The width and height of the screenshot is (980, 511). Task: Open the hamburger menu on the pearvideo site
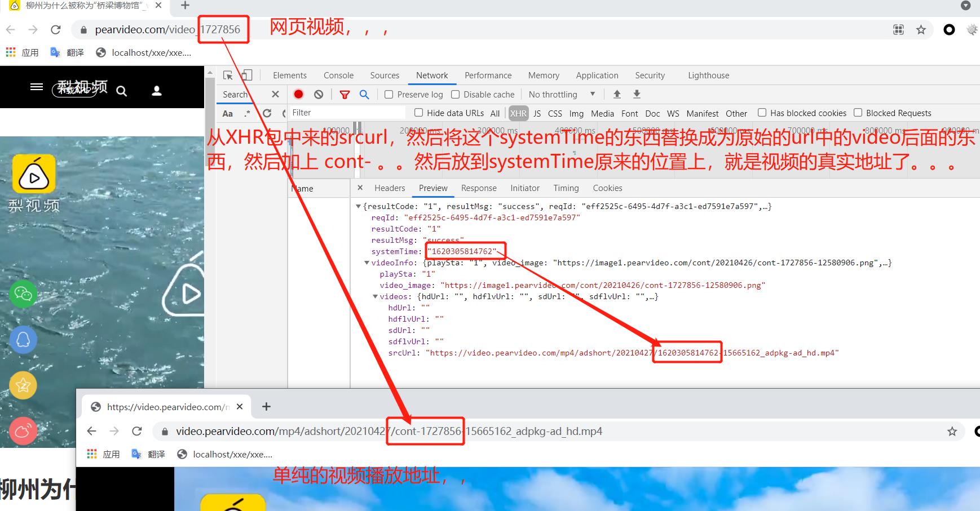[x=37, y=87]
